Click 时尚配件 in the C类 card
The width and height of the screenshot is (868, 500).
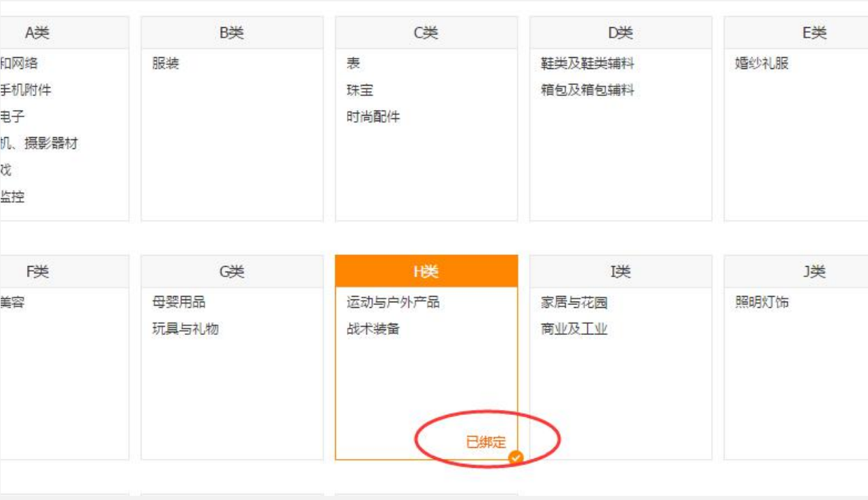click(373, 117)
